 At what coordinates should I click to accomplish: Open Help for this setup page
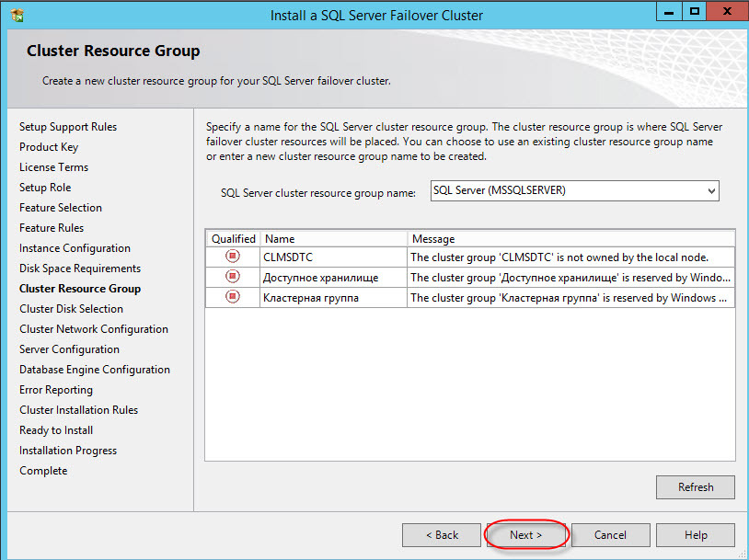[x=696, y=535]
